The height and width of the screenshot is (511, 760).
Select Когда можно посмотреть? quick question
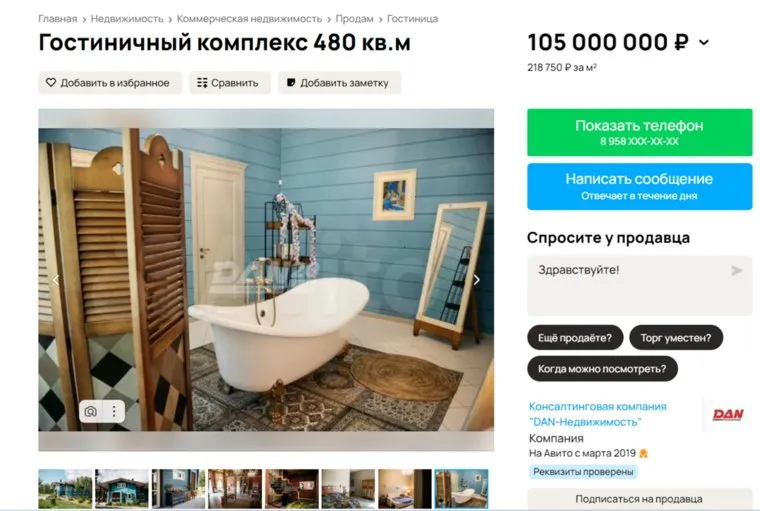602,368
